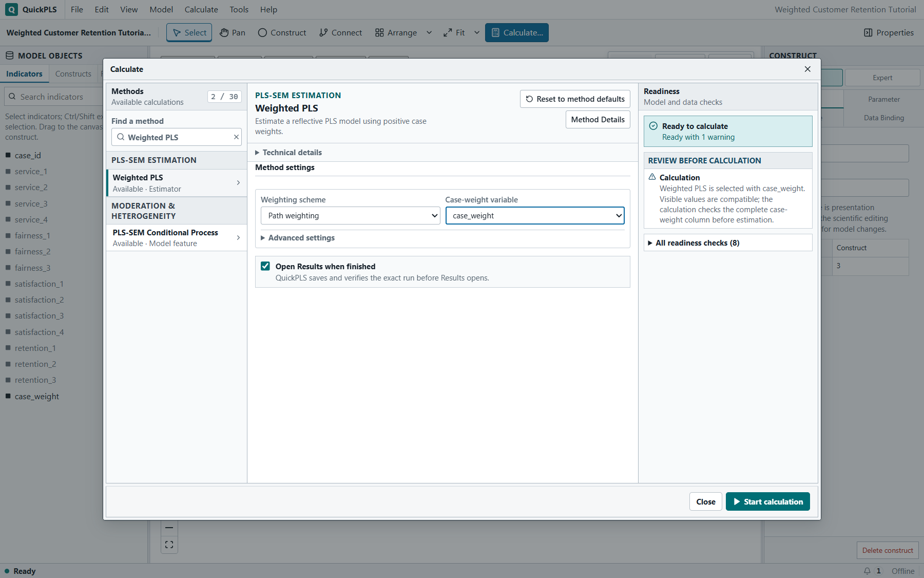
Task: Select the service_1 indicator
Action: pos(31,172)
